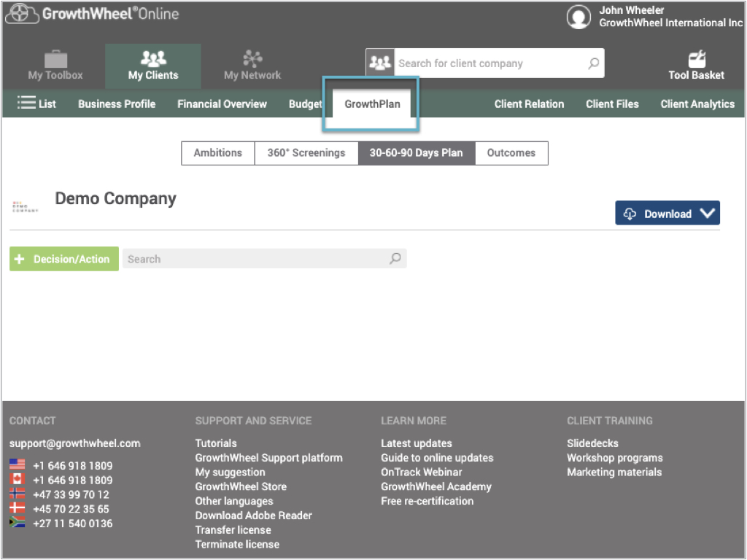
Task: Click the Denmark phone +45 70 22 35 65
Action: (71, 509)
